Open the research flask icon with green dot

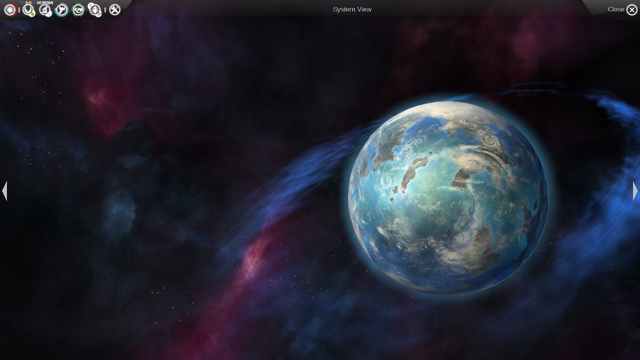tap(28, 9)
